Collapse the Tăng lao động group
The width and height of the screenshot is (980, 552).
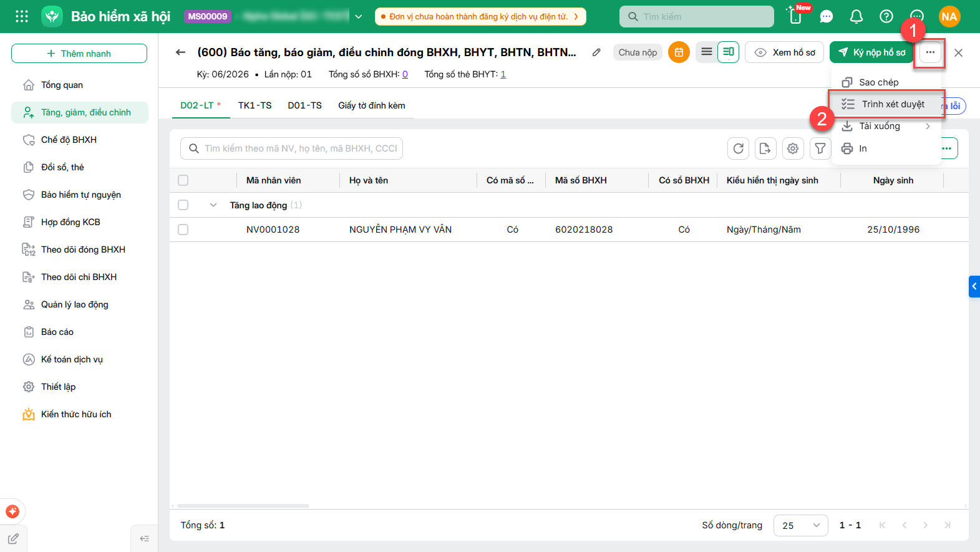pyautogui.click(x=213, y=205)
